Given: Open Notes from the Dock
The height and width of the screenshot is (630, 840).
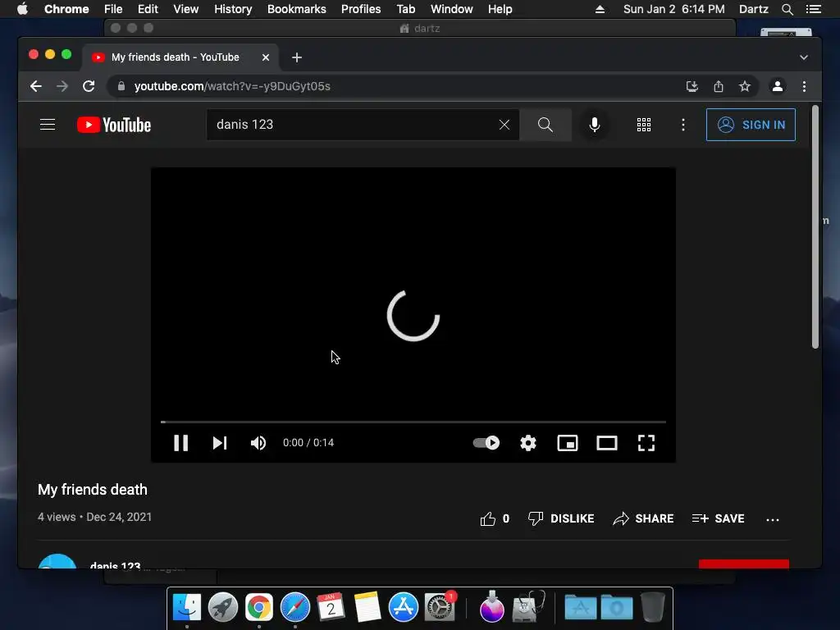Looking at the screenshot, I should [x=367, y=607].
